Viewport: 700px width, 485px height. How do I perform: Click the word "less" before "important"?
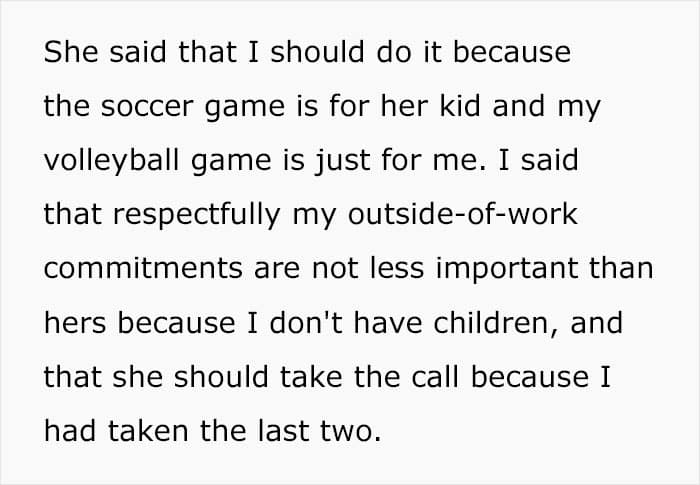point(397,268)
